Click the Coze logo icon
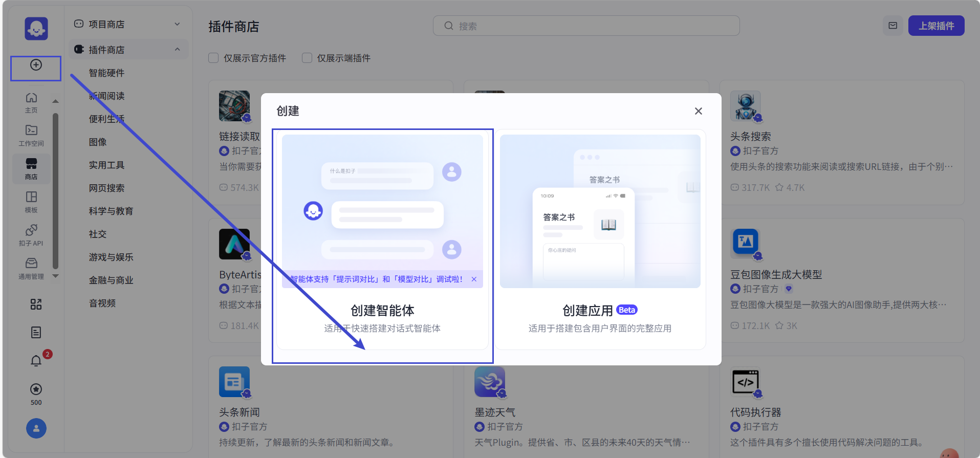Screen dimensions: 980x458 pyautogui.click(x=36, y=28)
